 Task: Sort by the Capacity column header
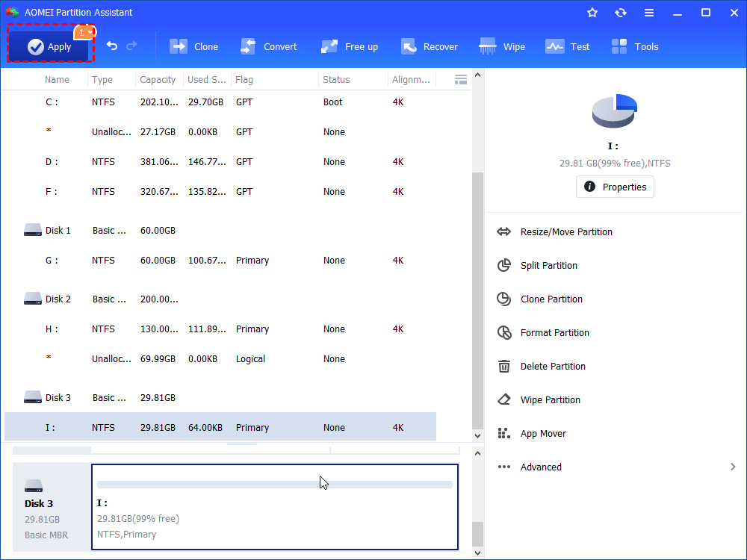[x=158, y=80]
